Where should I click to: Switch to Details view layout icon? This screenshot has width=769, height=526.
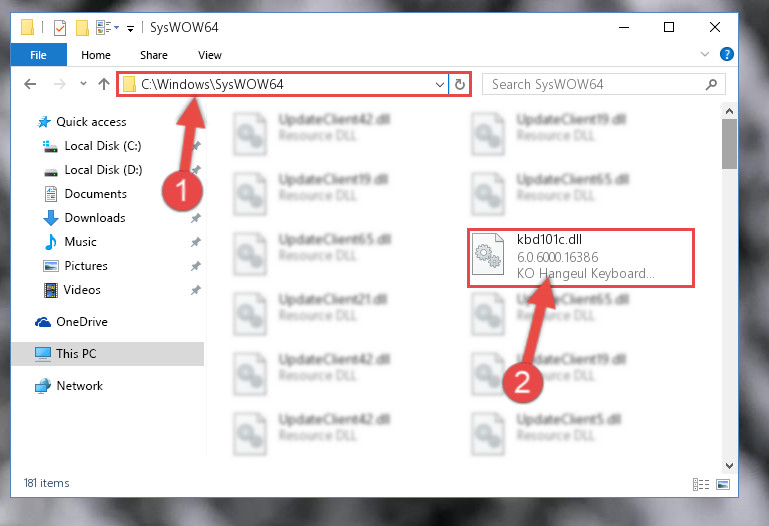tap(701, 484)
